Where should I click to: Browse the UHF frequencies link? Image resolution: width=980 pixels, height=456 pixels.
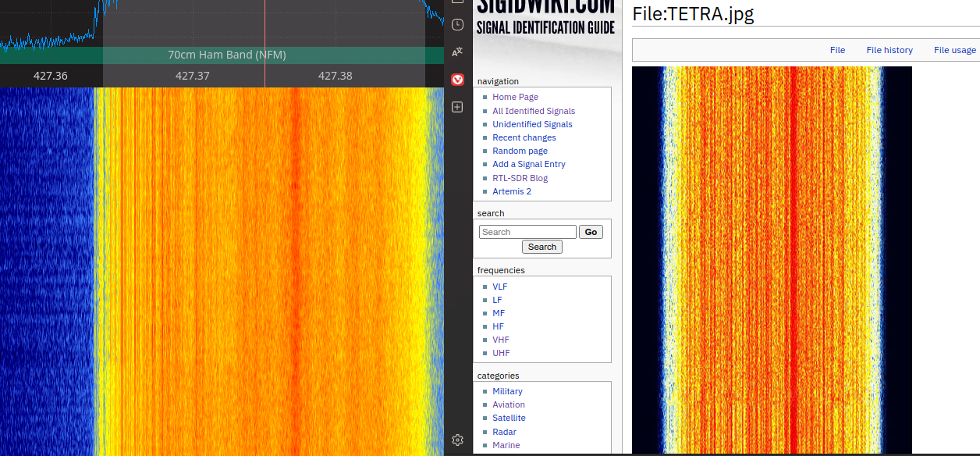[x=500, y=353]
